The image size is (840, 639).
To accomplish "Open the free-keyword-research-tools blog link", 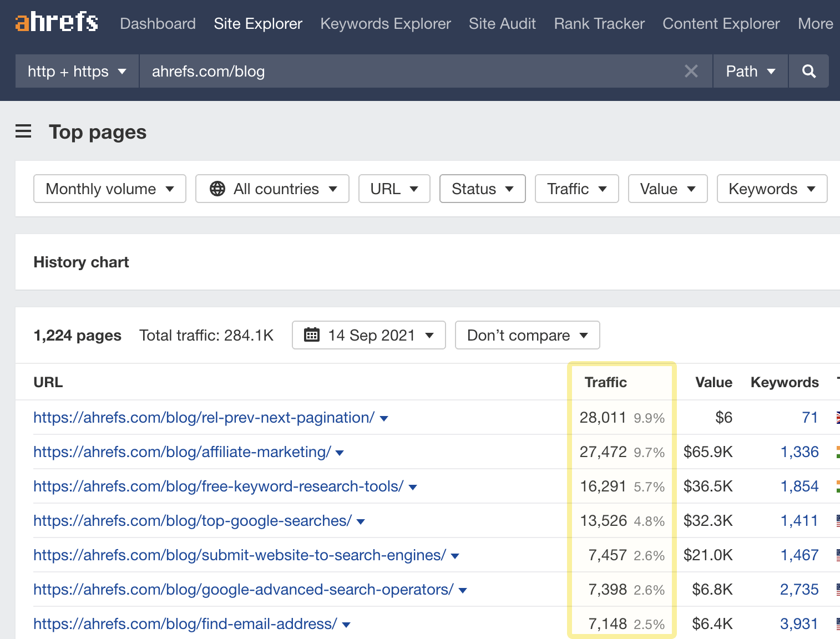I will (218, 486).
